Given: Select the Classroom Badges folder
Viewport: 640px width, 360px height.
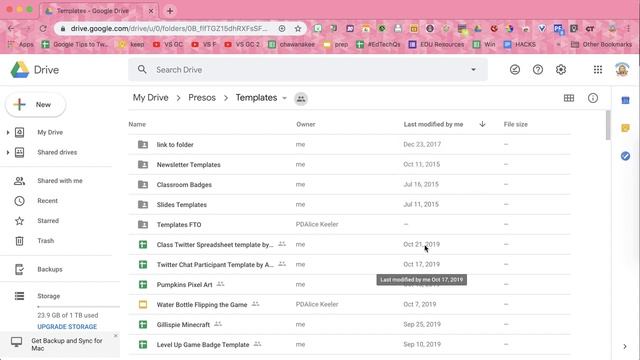Looking at the screenshot, I should click(x=349, y=184).
